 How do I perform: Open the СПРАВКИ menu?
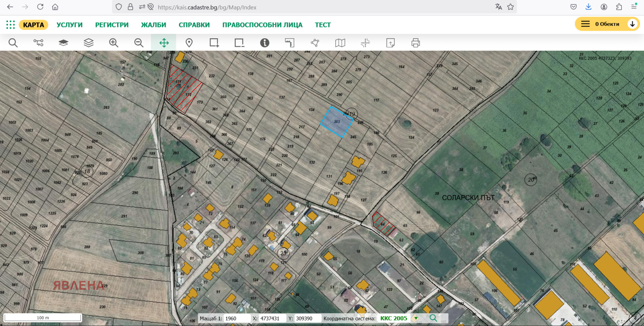coord(194,25)
